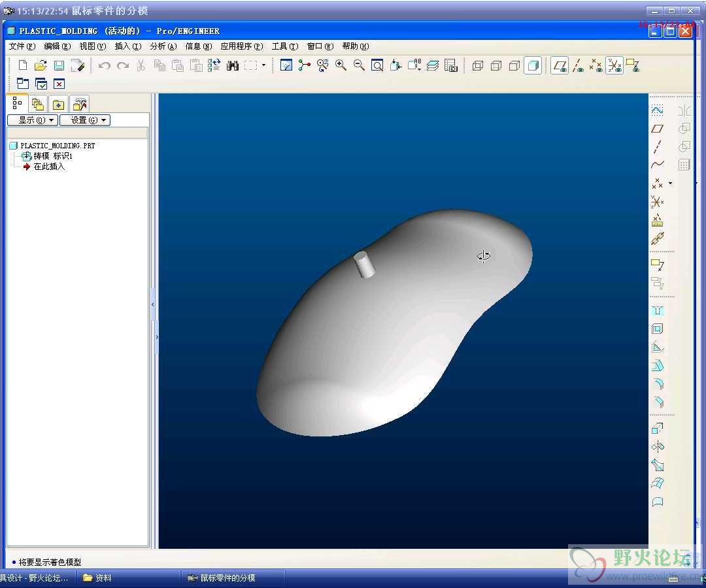
Task: Click the datum coordinate system tool icon
Action: pyautogui.click(x=658, y=202)
